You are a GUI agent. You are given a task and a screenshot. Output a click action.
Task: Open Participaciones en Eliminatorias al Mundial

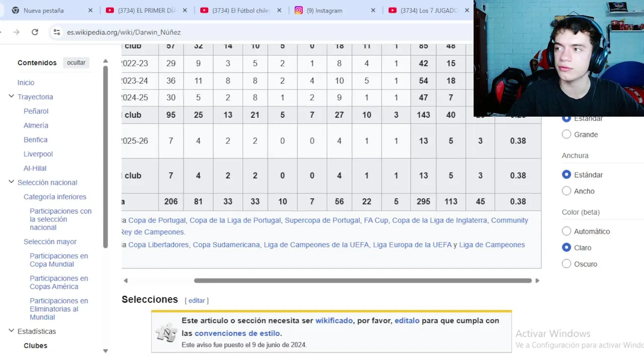(x=59, y=309)
